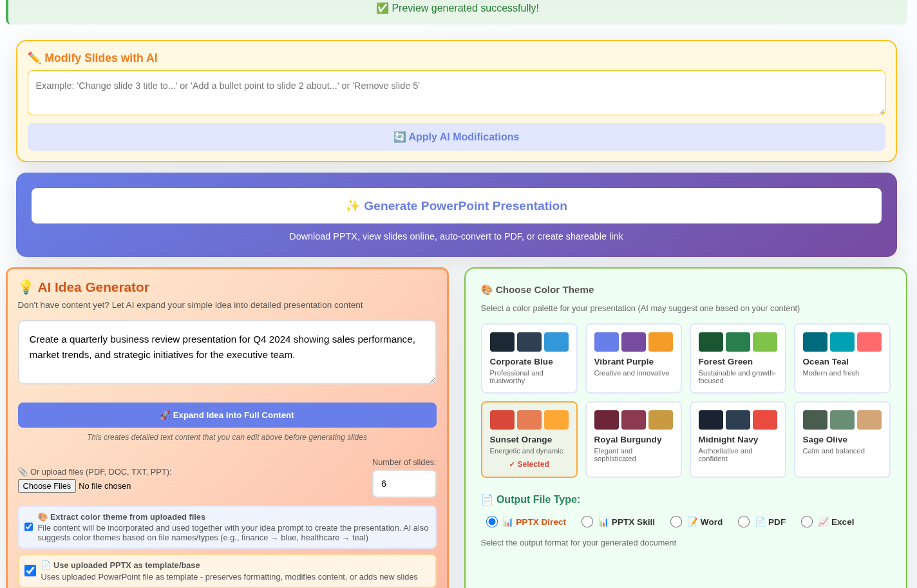This screenshot has width=917, height=588.
Task: Click into the AI idea prompt textarea
Action: (x=227, y=352)
